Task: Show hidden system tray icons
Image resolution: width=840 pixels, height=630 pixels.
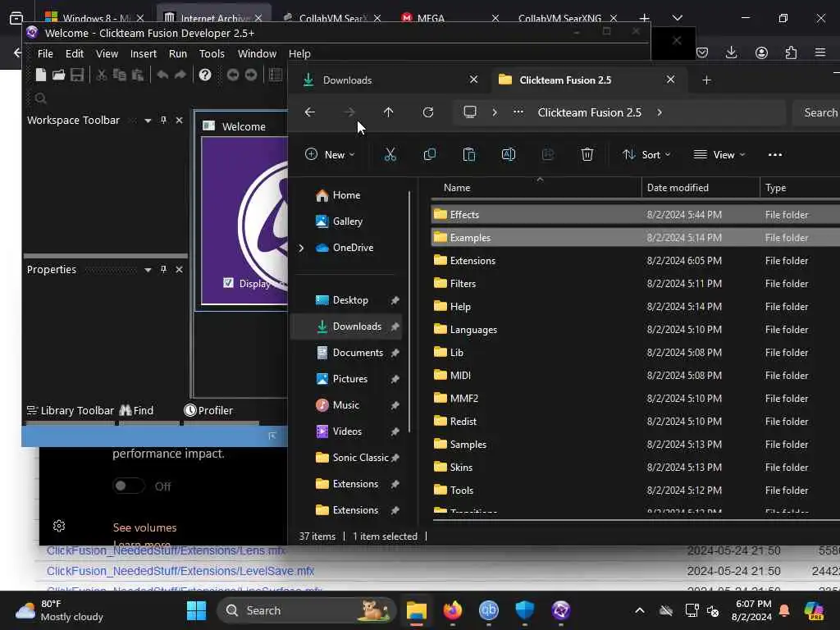Action: click(640, 610)
